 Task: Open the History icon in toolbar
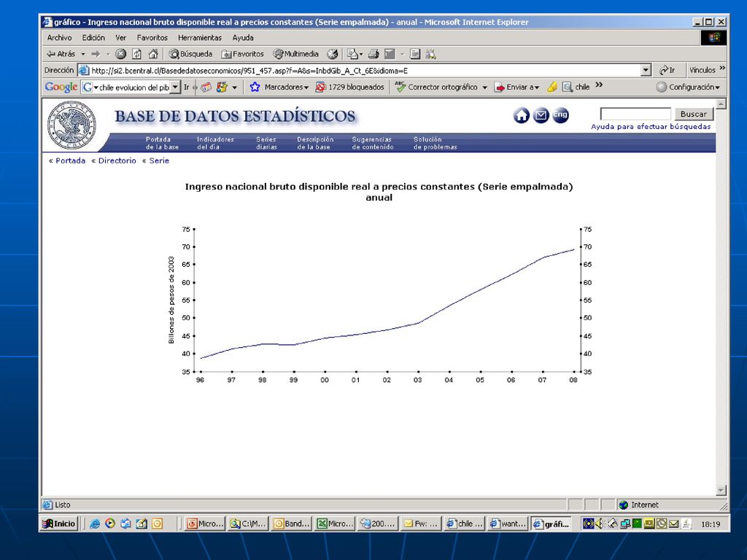click(x=332, y=54)
